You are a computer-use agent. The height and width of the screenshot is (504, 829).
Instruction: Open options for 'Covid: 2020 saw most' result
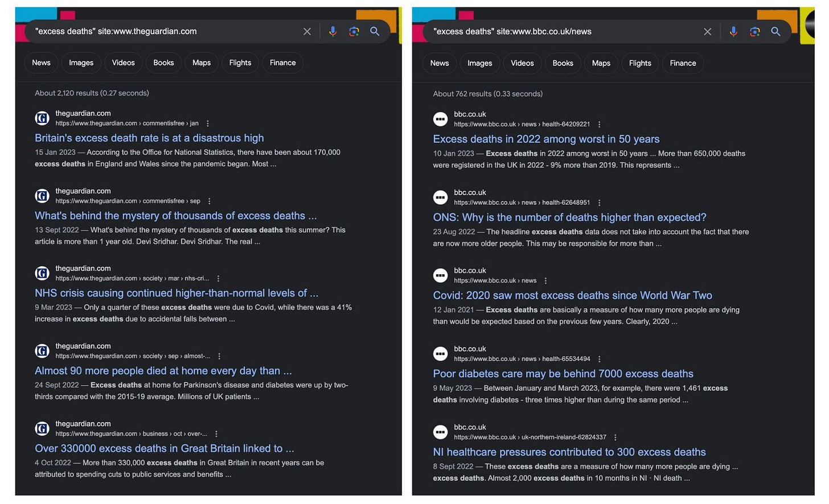pyautogui.click(x=545, y=281)
